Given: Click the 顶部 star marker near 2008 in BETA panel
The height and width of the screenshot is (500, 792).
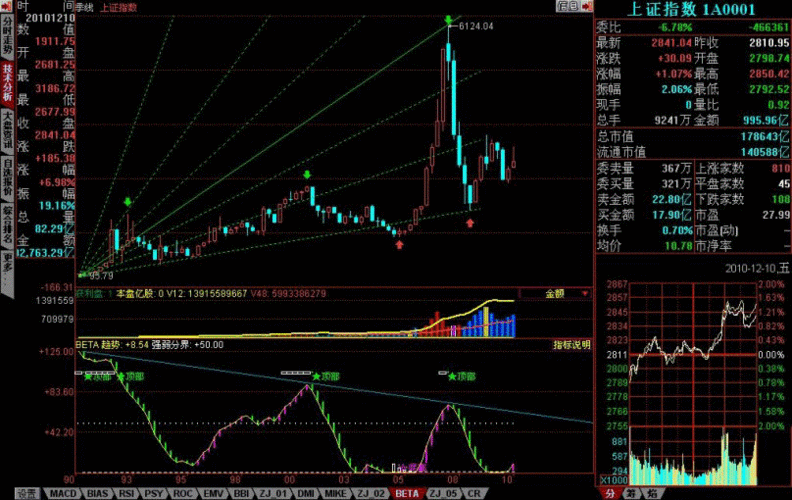Looking at the screenshot, I should [461, 376].
